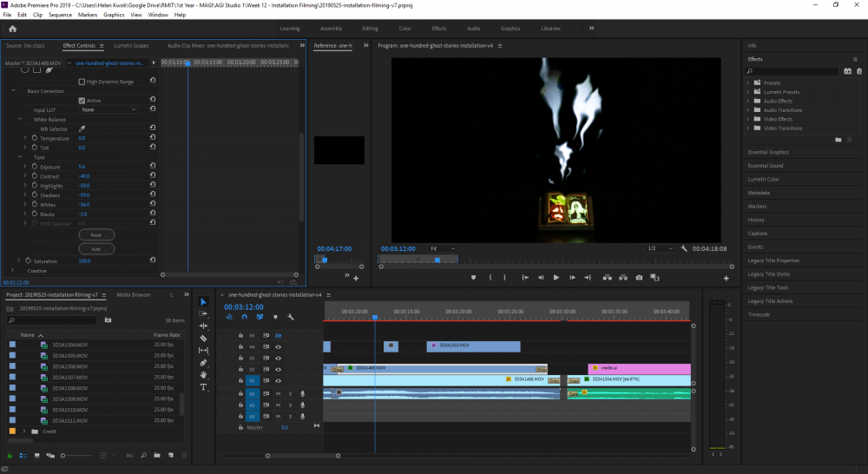Solo audio track A2

tap(290, 405)
